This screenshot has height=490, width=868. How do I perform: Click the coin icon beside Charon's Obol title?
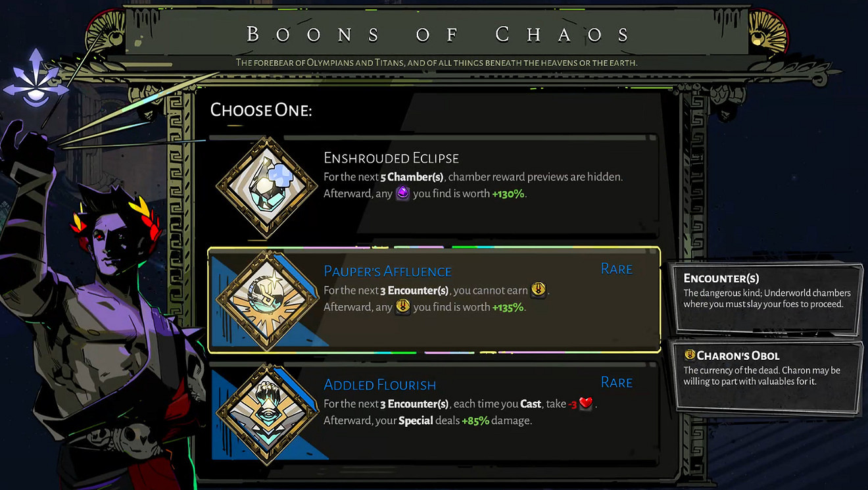click(689, 355)
